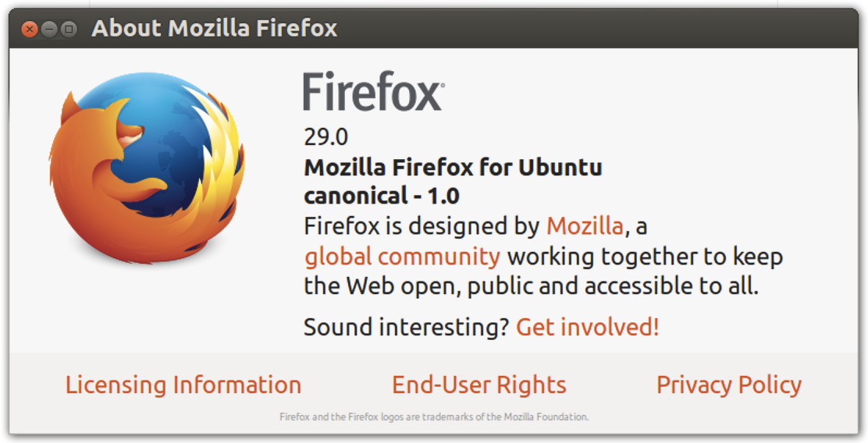Screen dimensions: 868x443
Task: Maximize the About Mozilla Firefox window
Action: pos(69,29)
